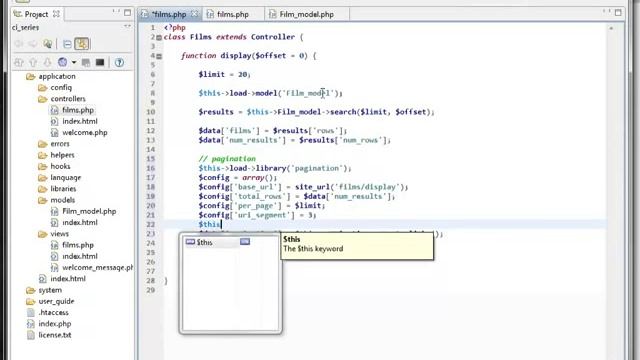This screenshot has width=640, height=360.
Task: Click the root index.php file icon
Action: pos(31,324)
